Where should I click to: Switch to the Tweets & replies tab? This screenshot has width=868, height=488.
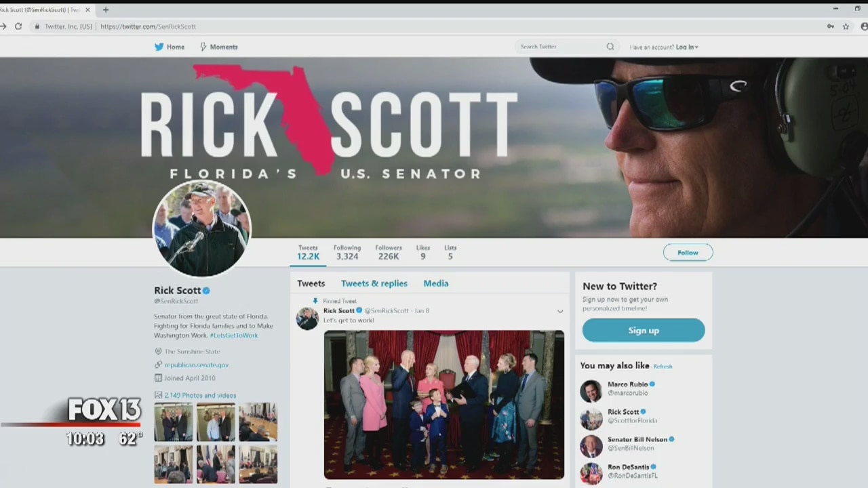click(x=374, y=283)
